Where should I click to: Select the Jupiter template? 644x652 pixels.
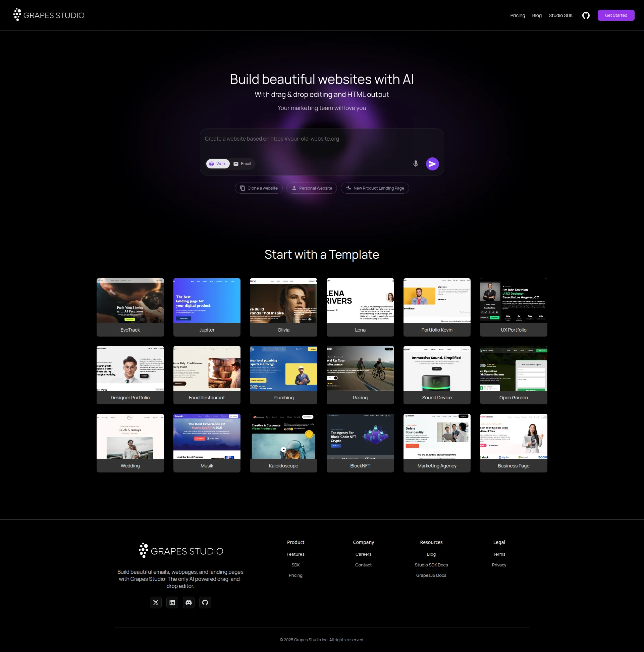click(207, 307)
